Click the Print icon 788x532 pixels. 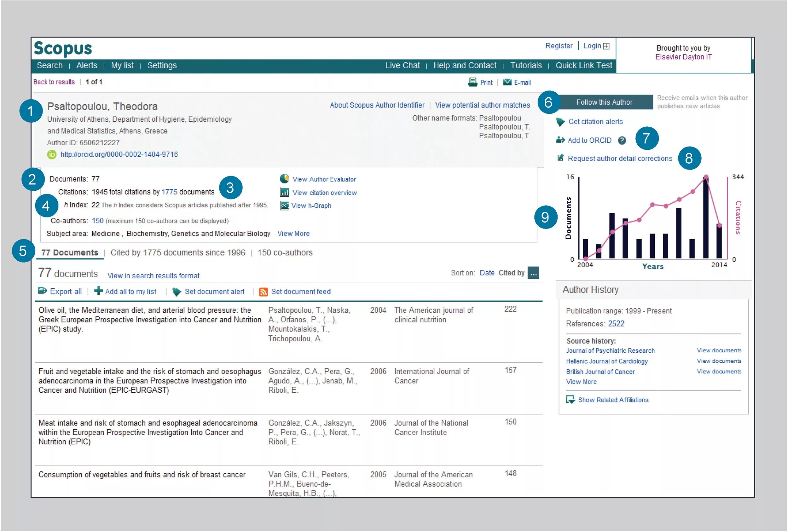pos(474,82)
